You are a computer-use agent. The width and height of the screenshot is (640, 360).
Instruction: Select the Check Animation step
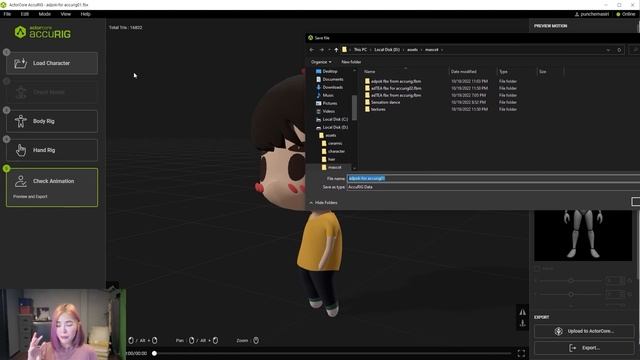tap(52, 187)
